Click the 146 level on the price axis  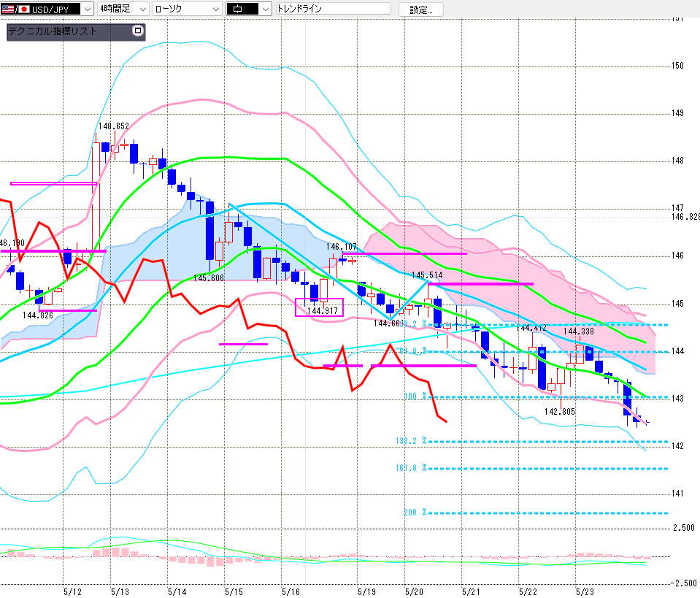point(677,256)
